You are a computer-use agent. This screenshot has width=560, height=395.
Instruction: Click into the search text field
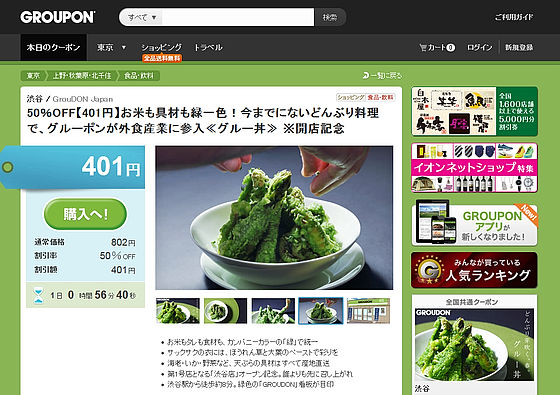(238, 17)
